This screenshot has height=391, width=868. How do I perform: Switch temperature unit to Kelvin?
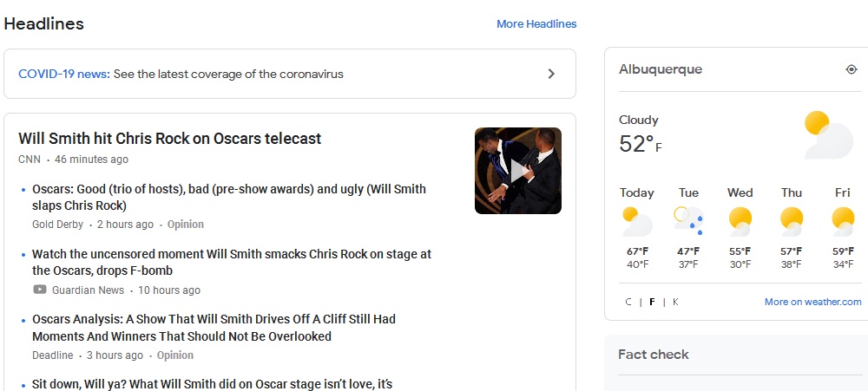(675, 302)
